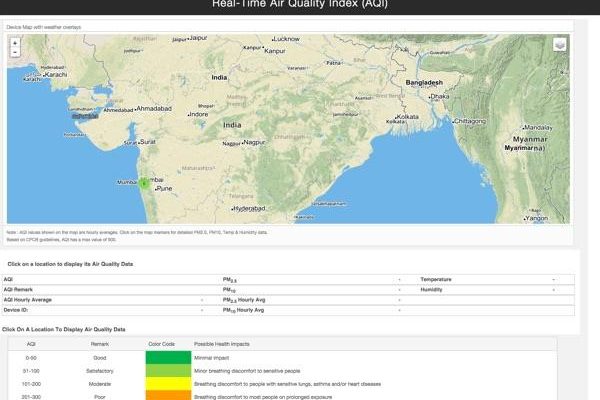Click the 0-50 AQI range cell
Viewport: 600px width, 400px height.
click(x=31, y=358)
